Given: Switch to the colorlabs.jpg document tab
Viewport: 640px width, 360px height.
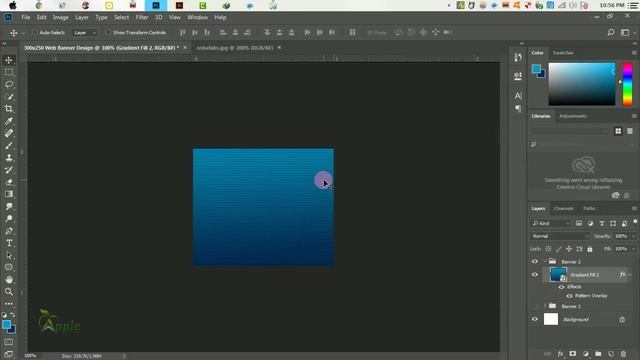Looking at the screenshot, I should point(234,48).
